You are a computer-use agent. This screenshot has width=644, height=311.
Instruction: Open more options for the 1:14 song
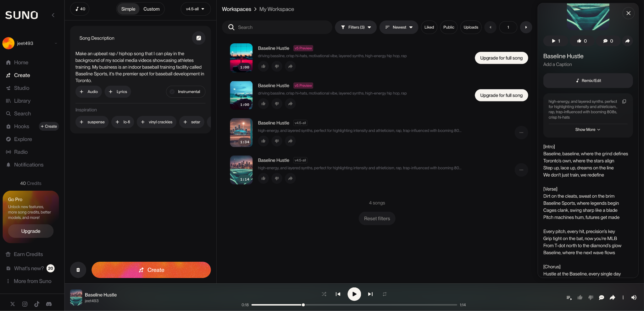click(521, 170)
